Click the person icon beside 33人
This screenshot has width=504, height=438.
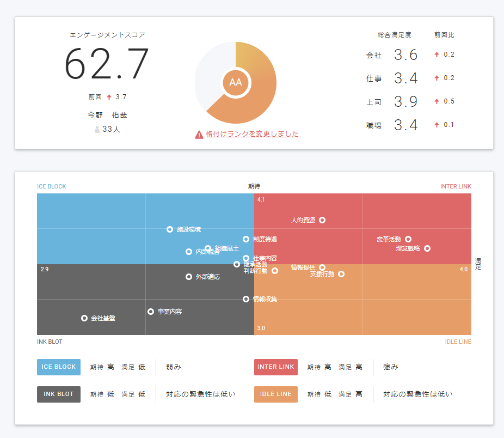pos(97,129)
